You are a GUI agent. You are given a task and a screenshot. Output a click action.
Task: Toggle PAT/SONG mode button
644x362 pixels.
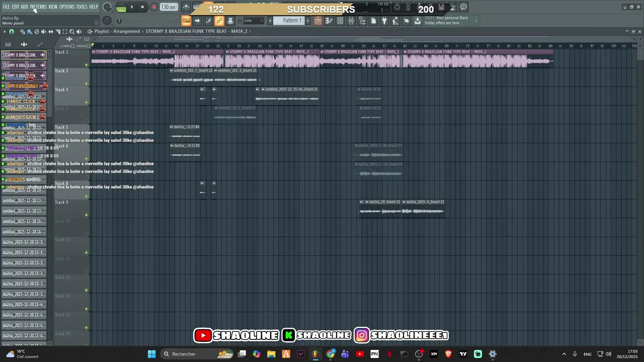click(121, 7)
